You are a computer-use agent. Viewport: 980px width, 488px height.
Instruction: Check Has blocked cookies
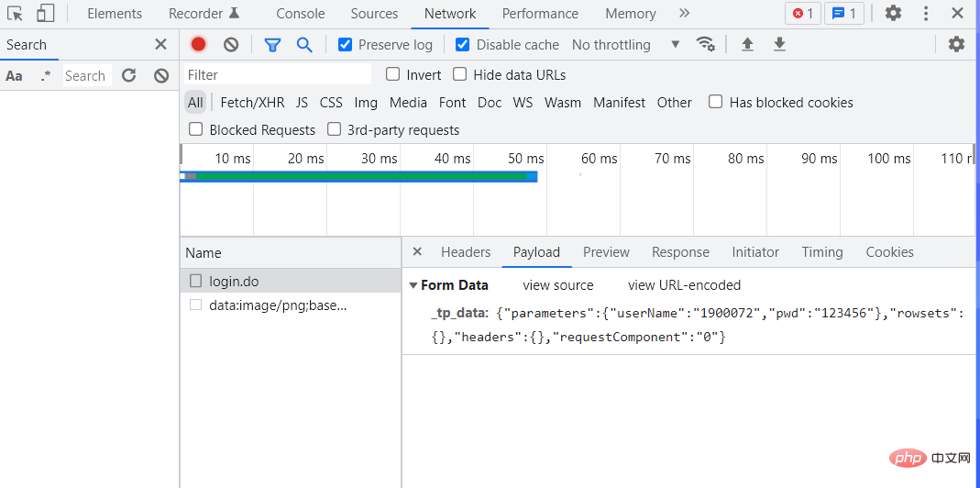(x=716, y=102)
